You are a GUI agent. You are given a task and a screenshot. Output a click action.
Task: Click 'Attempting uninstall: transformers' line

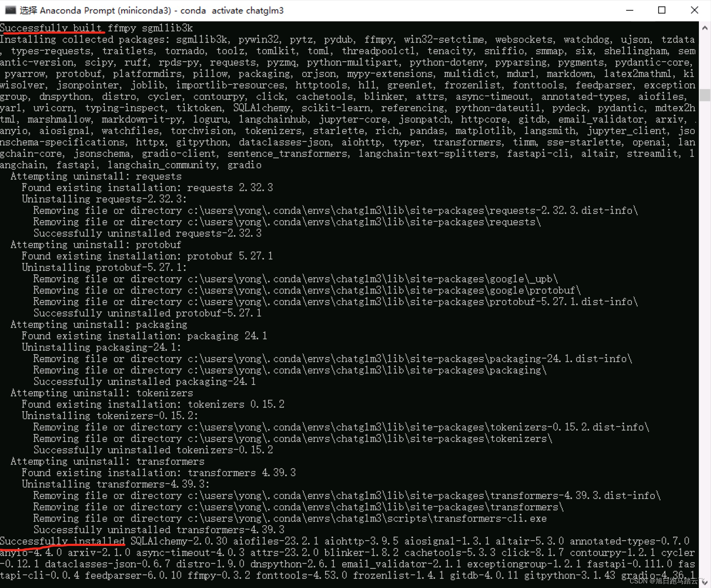pyautogui.click(x=107, y=461)
